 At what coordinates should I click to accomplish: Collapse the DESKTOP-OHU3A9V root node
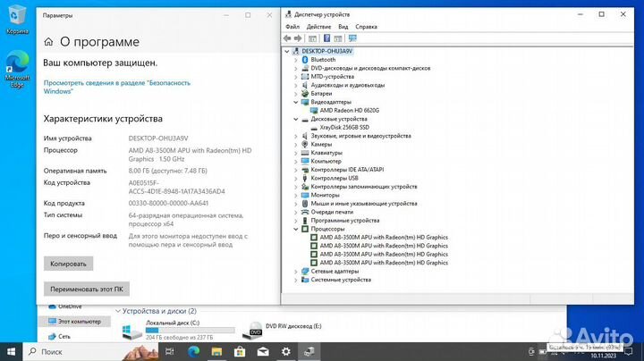(287, 51)
